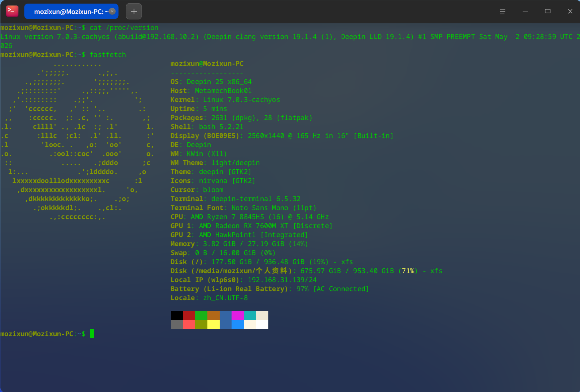This screenshot has height=392, width=580.
Task: Click the pure white color block
Action: [262, 324]
